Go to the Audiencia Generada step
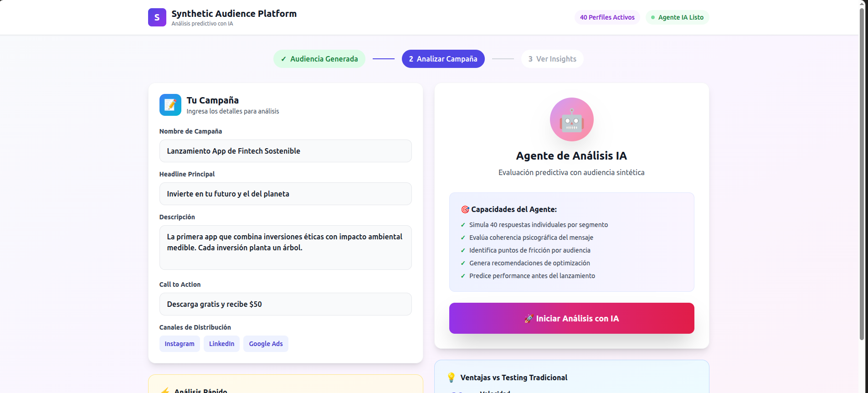The image size is (868, 393). click(319, 59)
